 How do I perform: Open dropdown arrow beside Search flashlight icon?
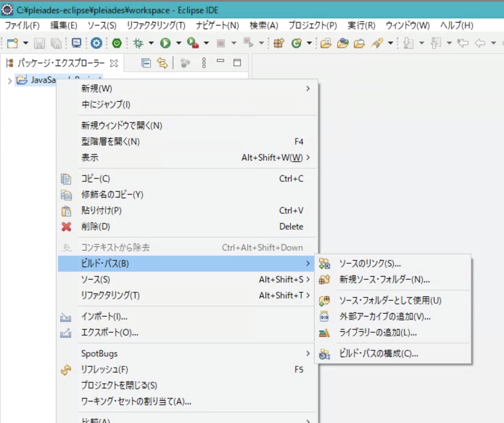coord(390,43)
